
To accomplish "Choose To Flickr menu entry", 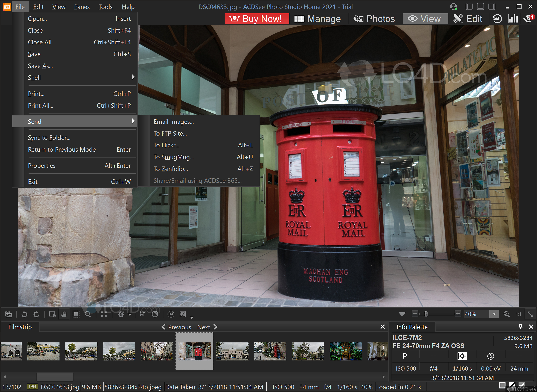I will pos(166,145).
